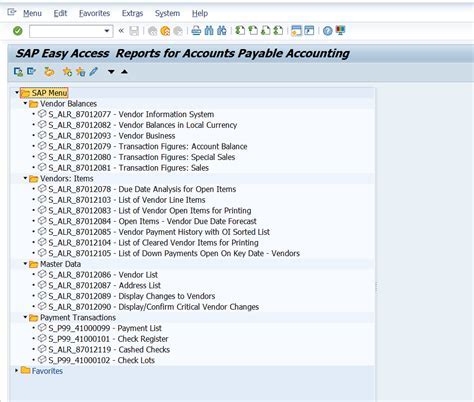This screenshot has height=402, width=474.
Task: Open the command field dropdown arrow
Action: pos(107,31)
